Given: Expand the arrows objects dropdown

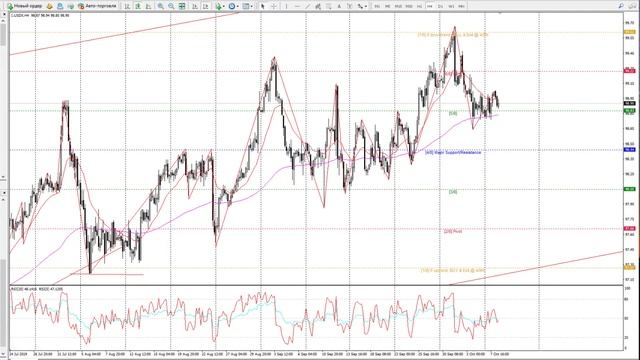Looking at the screenshot, I should (x=366, y=6).
